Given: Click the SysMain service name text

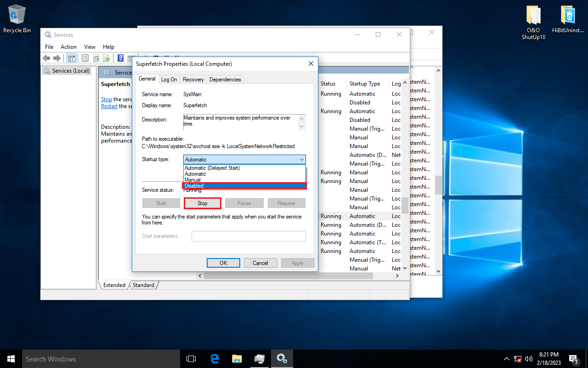Looking at the screenshot, I should (192, 94).
